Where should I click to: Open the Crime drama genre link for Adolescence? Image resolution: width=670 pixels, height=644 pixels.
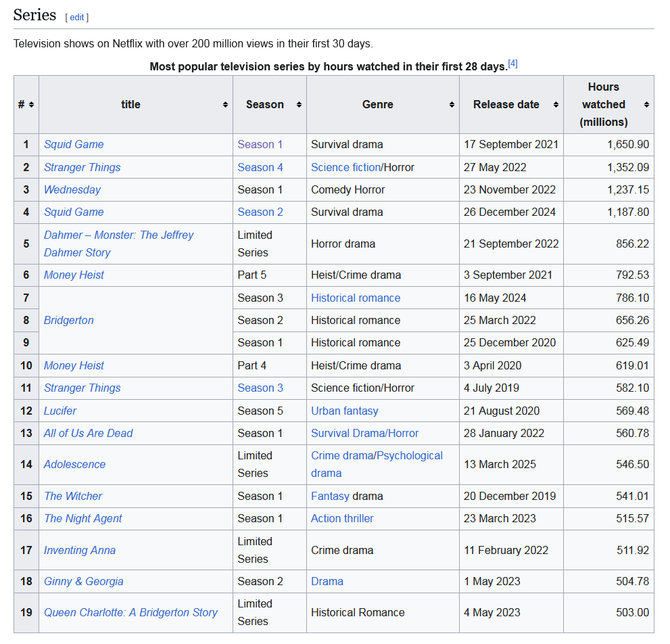[x=342, y=456]
